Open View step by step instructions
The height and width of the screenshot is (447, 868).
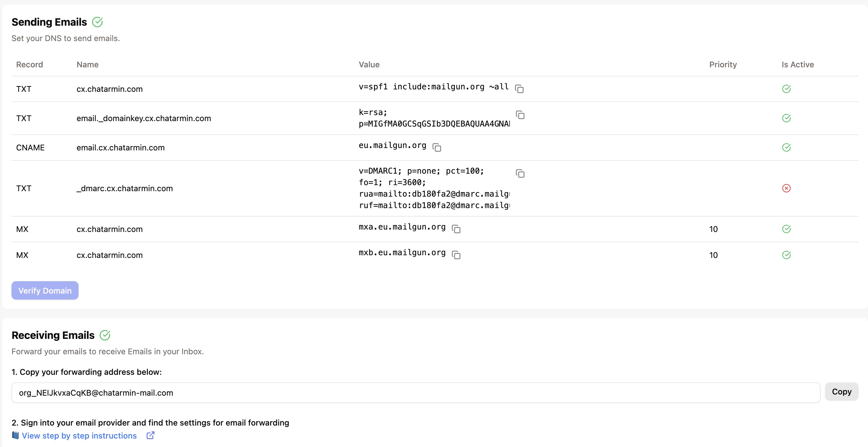[79, 436]
